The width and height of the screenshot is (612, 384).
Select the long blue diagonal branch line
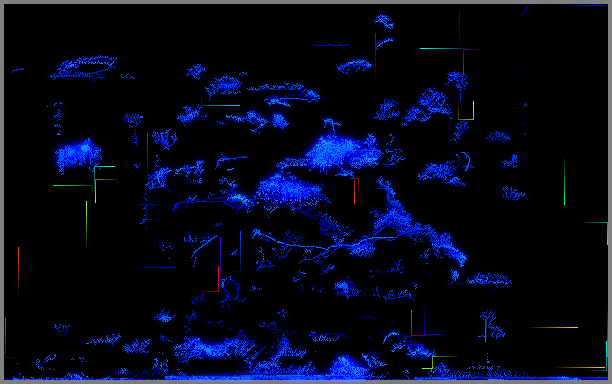tap(324, 243)
